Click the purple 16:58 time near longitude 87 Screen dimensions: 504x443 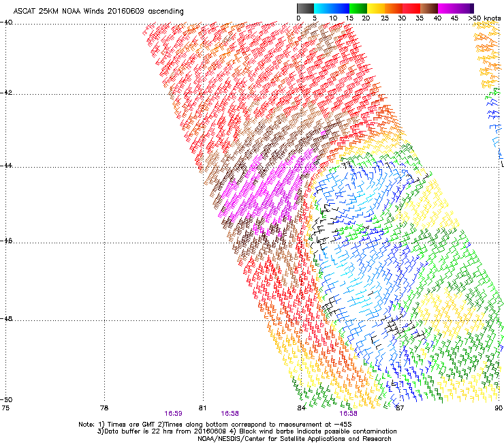click(x=349, y=414)
